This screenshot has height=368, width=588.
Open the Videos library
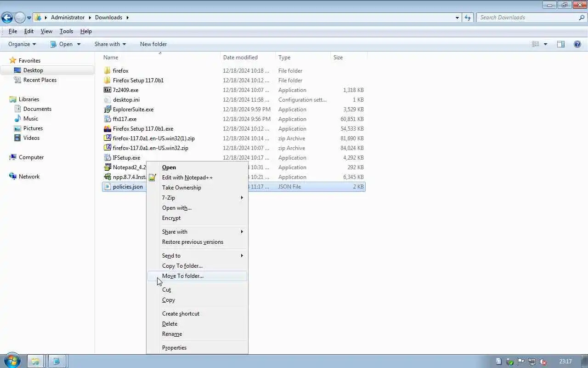click(31, 138)
